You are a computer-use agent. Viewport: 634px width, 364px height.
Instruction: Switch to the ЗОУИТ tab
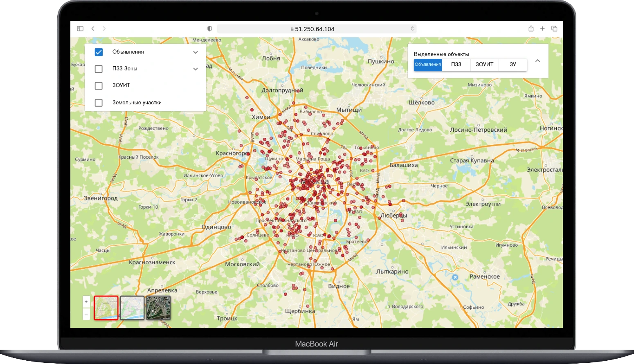click(x=484, y=65)
